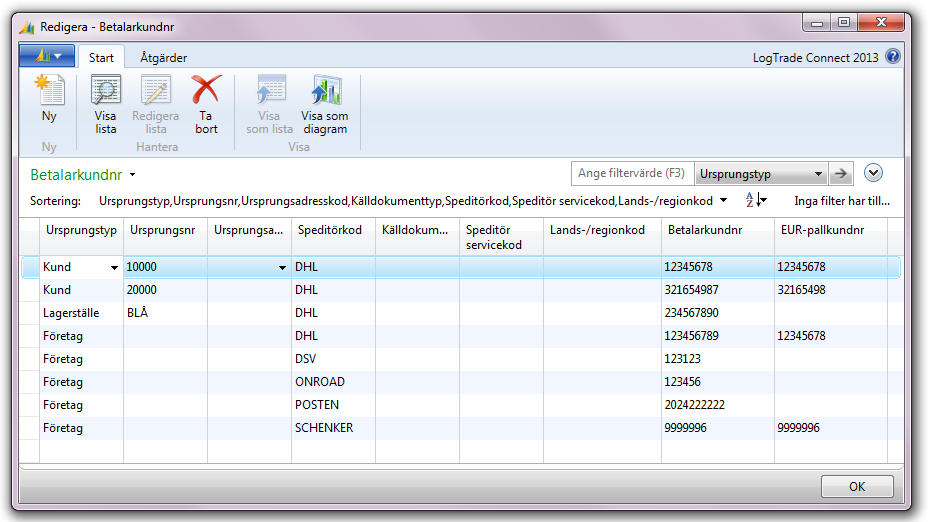
Task: Expand the filter pane chevron button
Action: 873,173
